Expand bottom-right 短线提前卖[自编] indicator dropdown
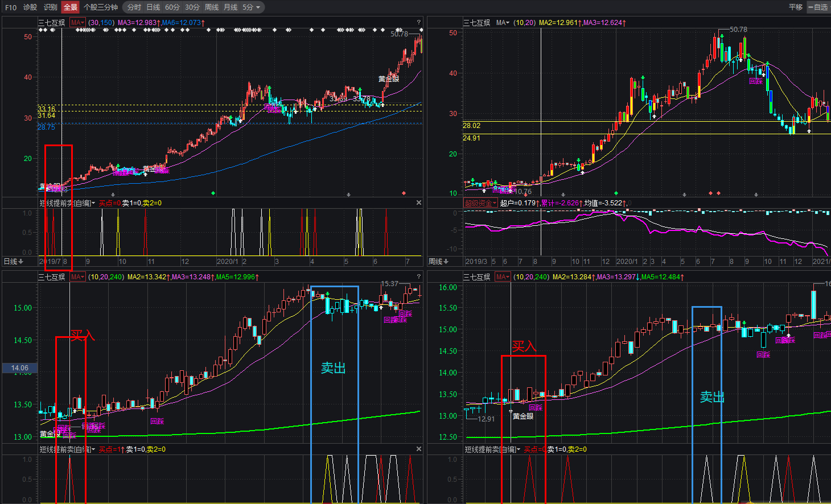 (492, 449)
